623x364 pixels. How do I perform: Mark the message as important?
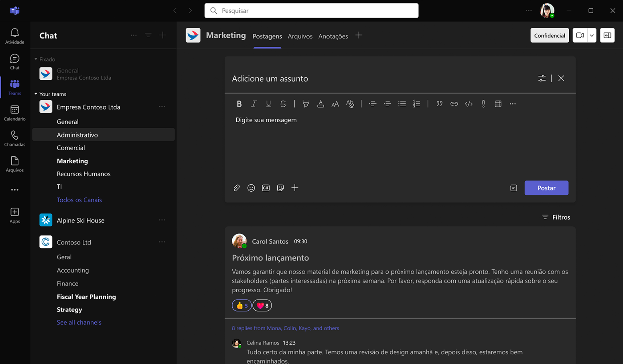483,104
